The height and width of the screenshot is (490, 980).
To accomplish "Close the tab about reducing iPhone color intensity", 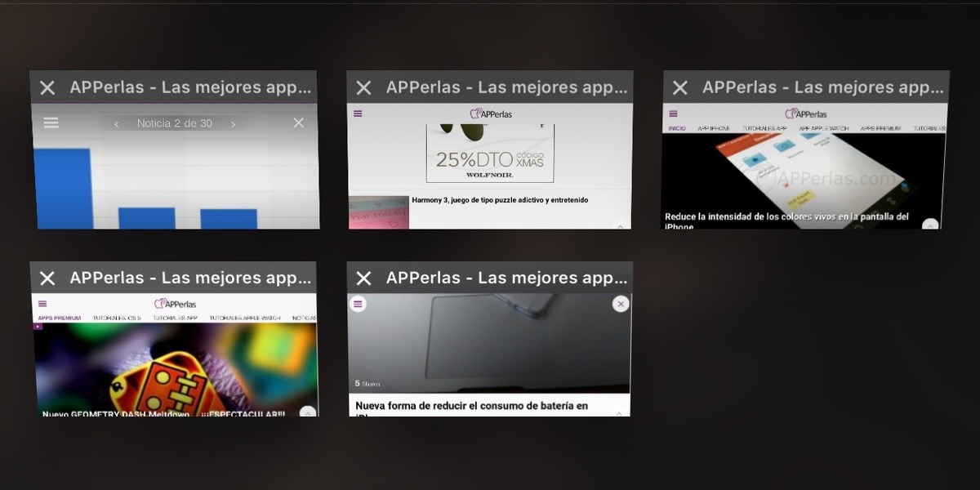I will [679, 87].
